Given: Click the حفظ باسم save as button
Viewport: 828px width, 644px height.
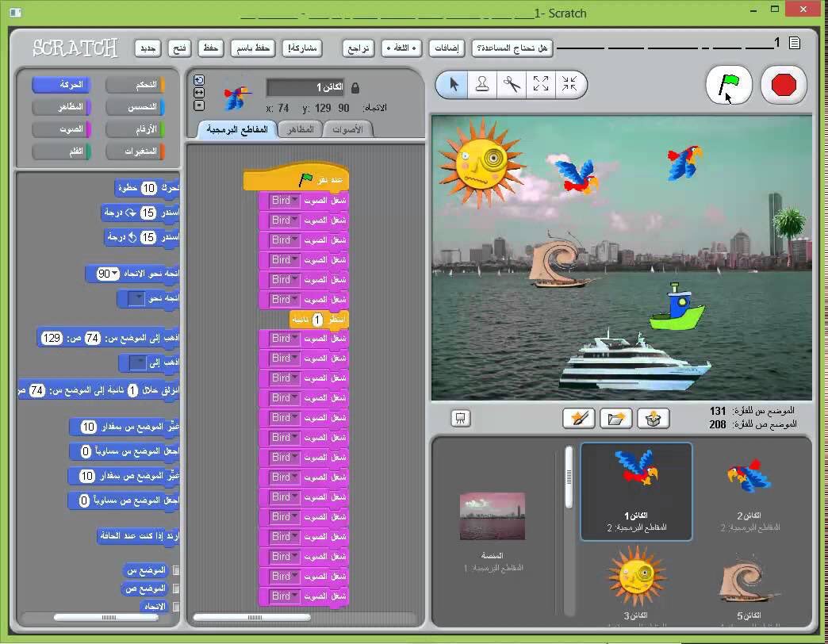Looking at the screenshot, I should [x=253, y=48].
